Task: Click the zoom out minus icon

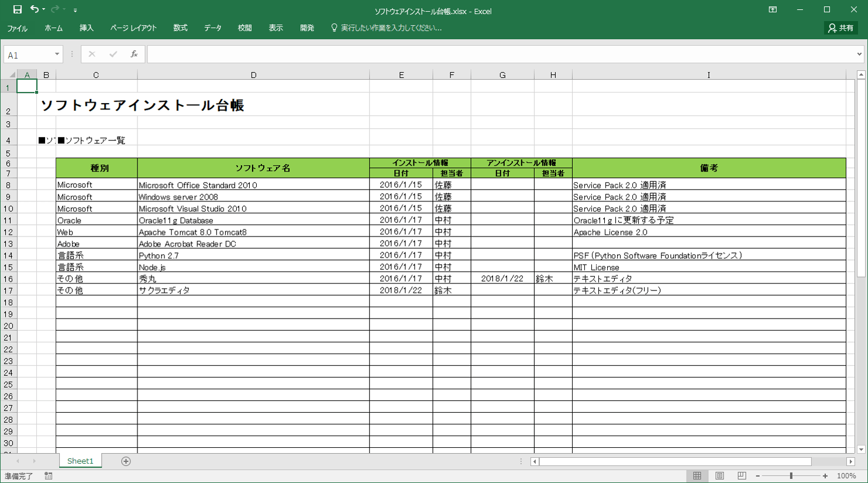Action: click(x=757, y=476)
